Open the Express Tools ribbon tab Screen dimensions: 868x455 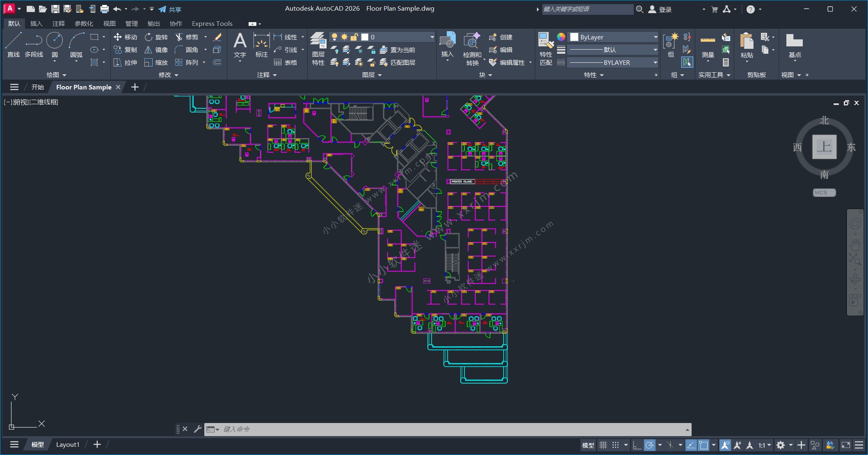[x=212, y=23]
